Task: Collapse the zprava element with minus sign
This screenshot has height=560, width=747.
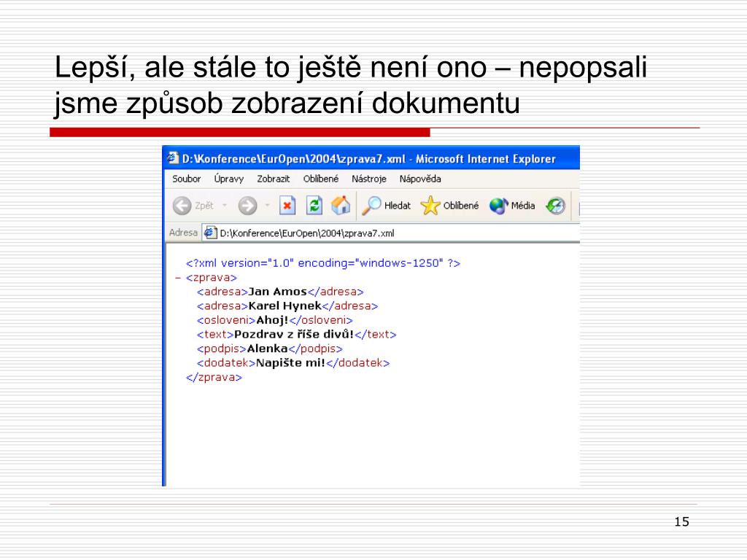Action: [178, 278]
